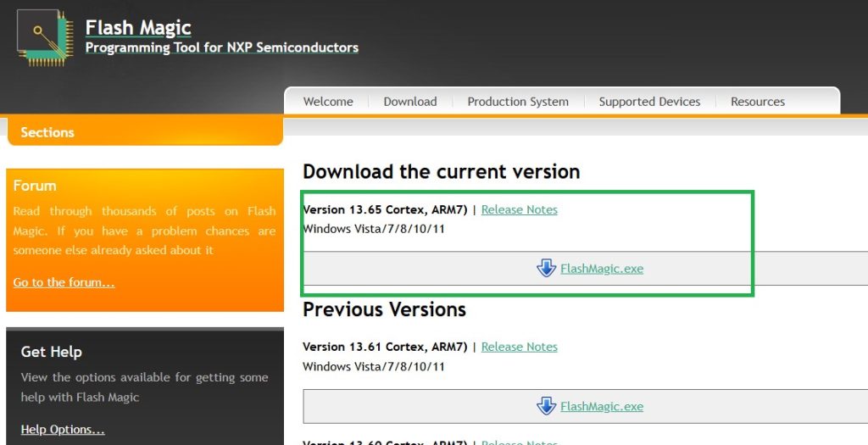Click the Programming Tool for NXP Semiconductors subtitle
Viewport: 868px width, 445px height.
[222, 47]
